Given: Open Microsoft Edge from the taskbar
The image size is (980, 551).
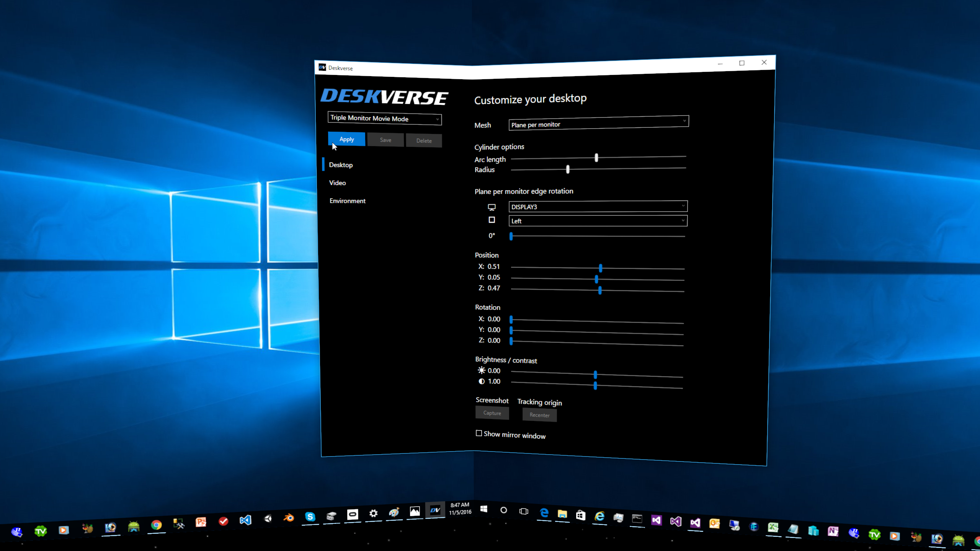Looking at the screenshot, I should 544,513.
